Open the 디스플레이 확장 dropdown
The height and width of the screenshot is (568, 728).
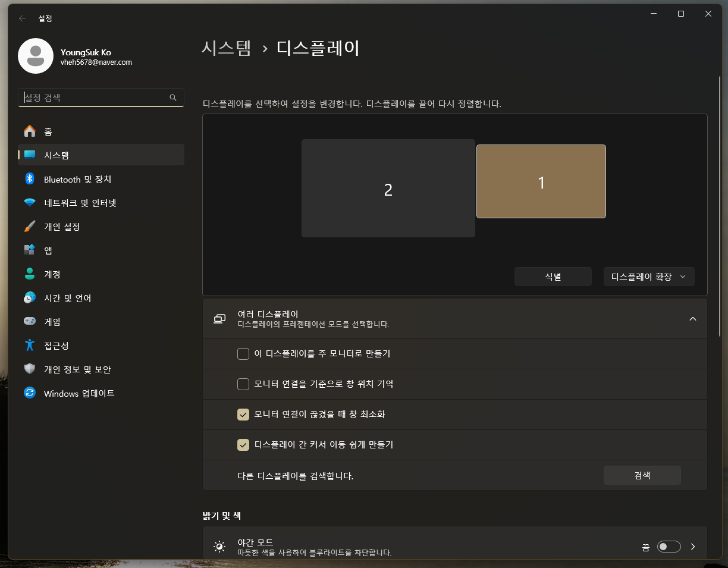tap(649, 277)
